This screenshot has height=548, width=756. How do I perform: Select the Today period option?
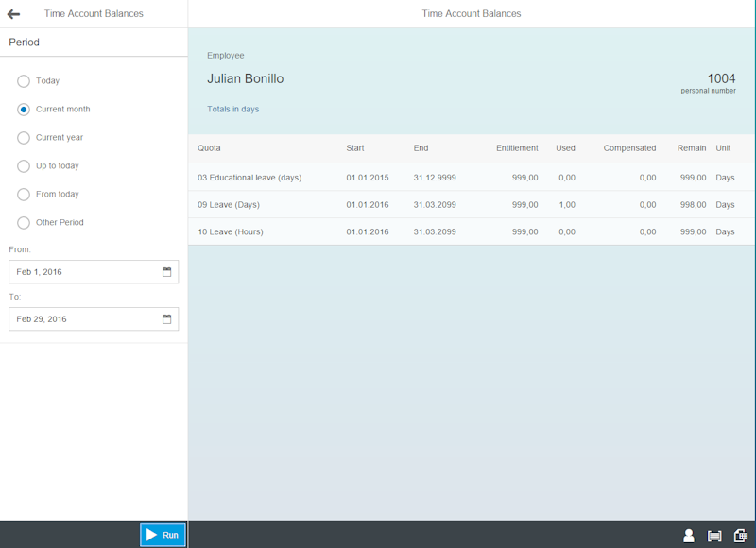click(x=24, y=81)
